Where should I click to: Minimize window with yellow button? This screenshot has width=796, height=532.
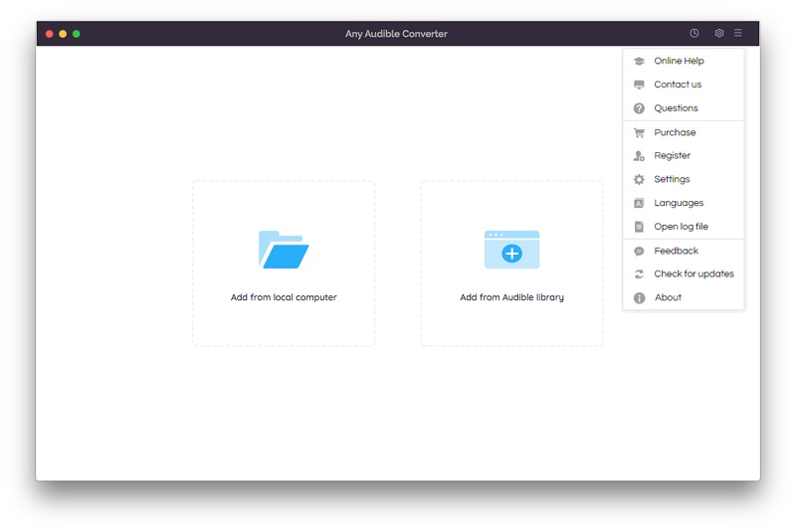click(x=63, y=34)
